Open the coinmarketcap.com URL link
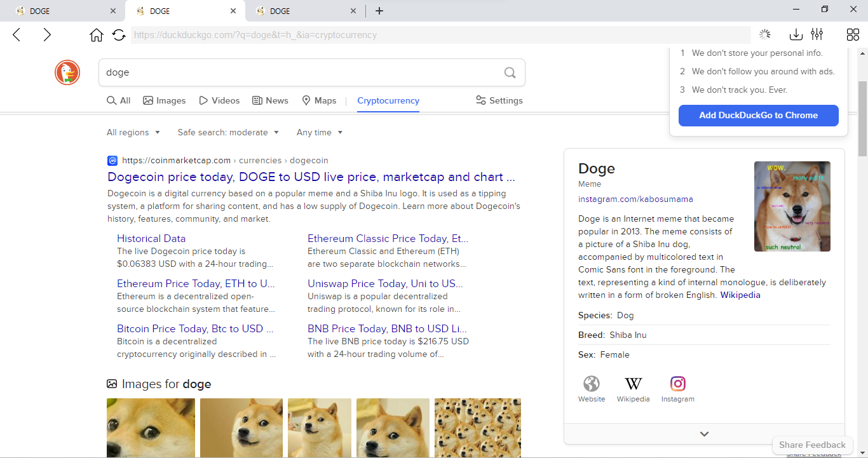The height and width of the screenshot is (458, 868). coord(225,160)
